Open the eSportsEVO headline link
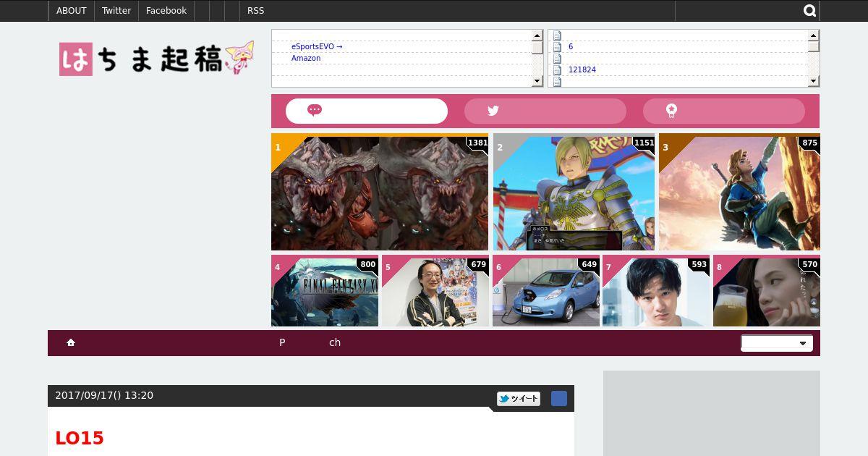The width and height of the screenshot is (868, 456). pos(317,46)
